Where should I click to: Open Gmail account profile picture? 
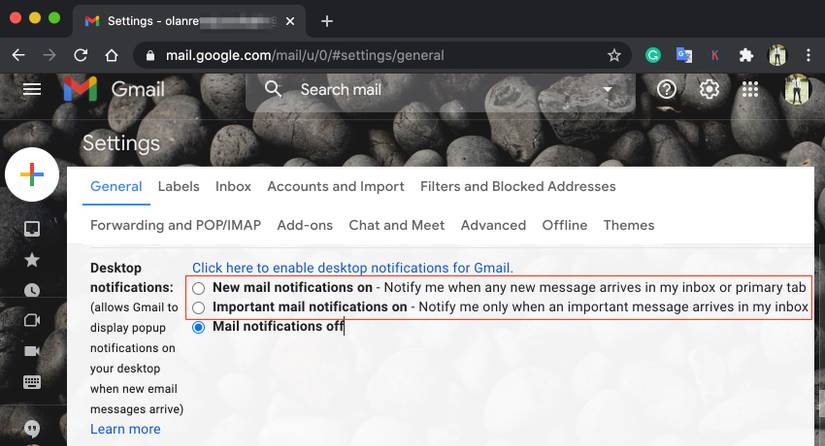797,89
